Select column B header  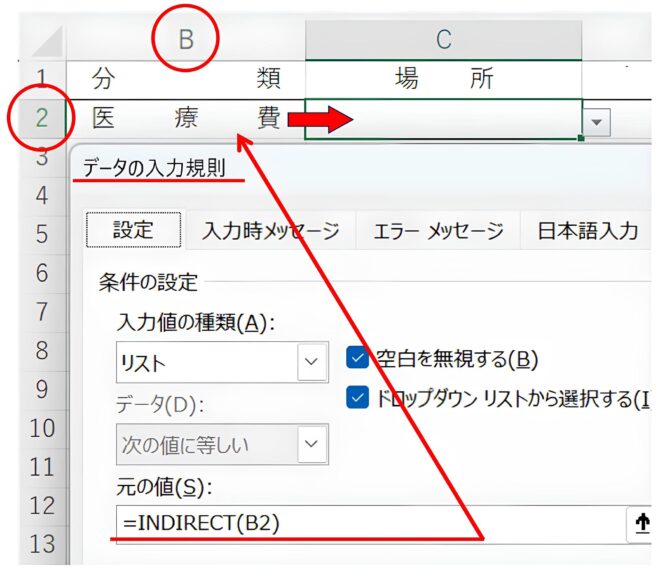click(186, 40)
